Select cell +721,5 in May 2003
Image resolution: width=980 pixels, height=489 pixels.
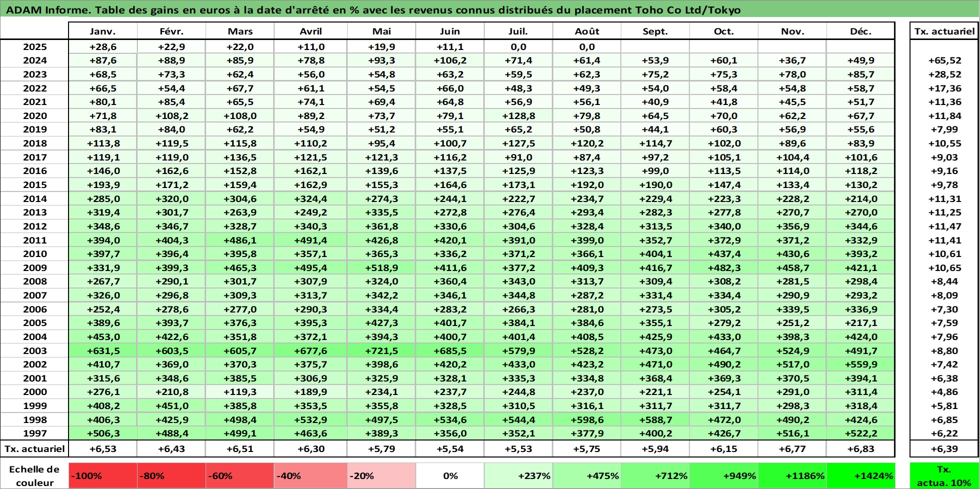(382, 350)
